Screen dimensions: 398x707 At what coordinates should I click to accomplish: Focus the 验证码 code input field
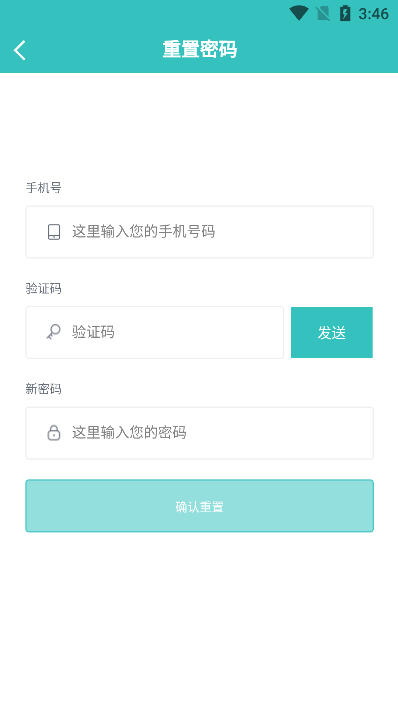coord(155,332)
